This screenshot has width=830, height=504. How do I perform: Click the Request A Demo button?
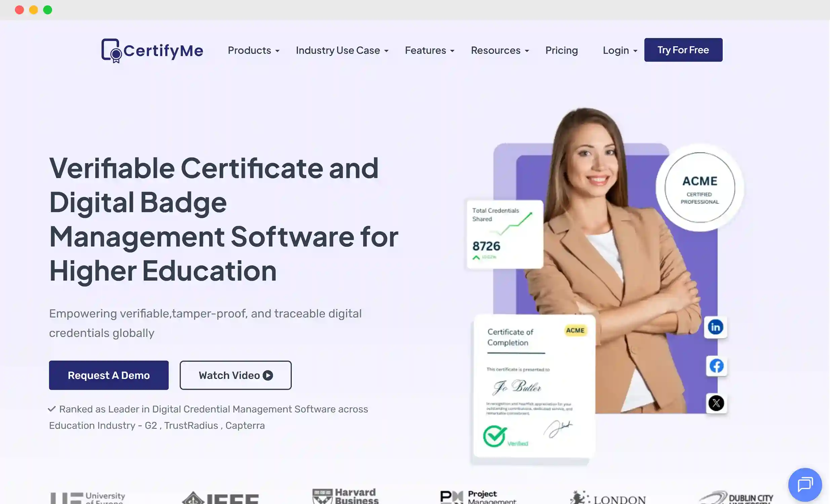click(109, 375)
